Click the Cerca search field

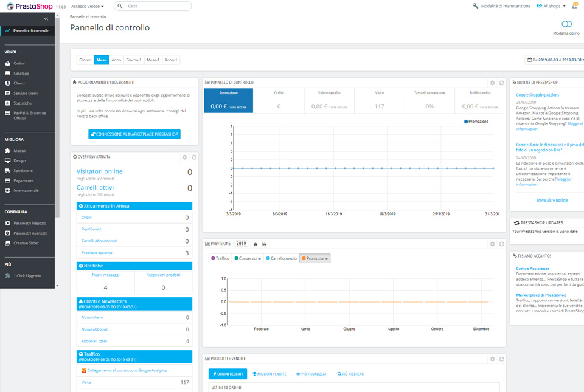pos(153,6)
